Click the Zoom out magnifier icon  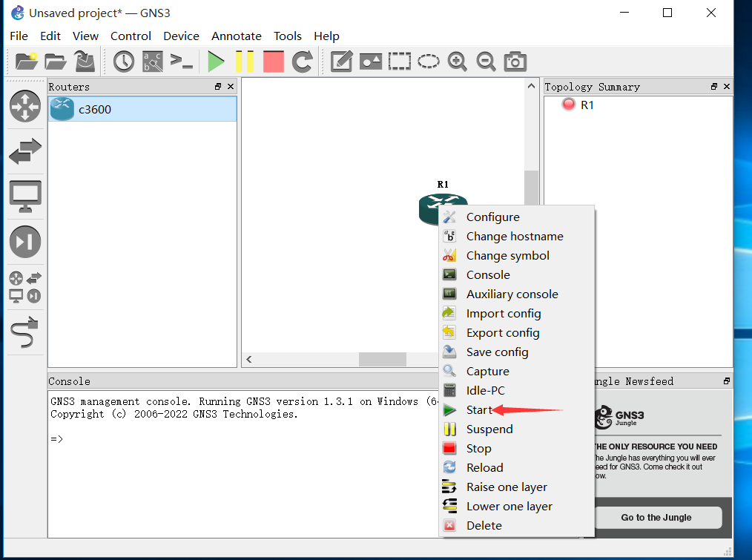pyautogui.click(x=486, y=62)
